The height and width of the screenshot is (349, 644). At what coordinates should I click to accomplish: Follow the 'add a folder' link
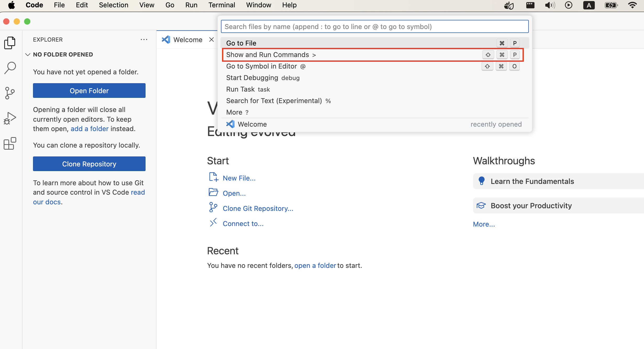[x=89, y=129]
